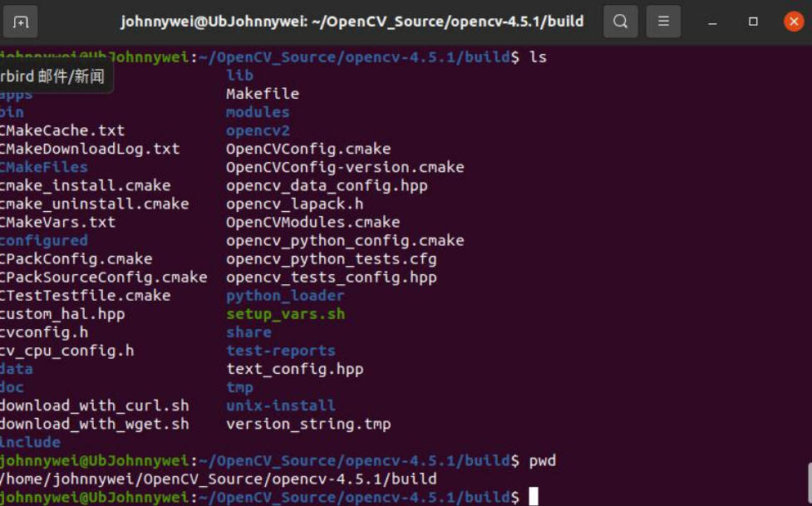
Task: Click the Makefile entry in the listing
Action: click(263, 94)
